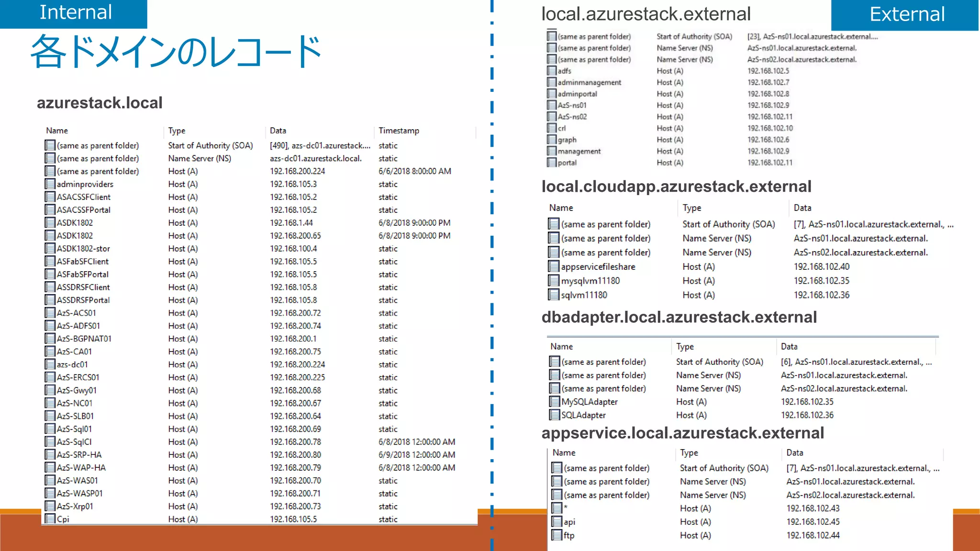Click the record icon beside adminproviders
The height and width of the screenshot is (551, 980).
(50, 184)
